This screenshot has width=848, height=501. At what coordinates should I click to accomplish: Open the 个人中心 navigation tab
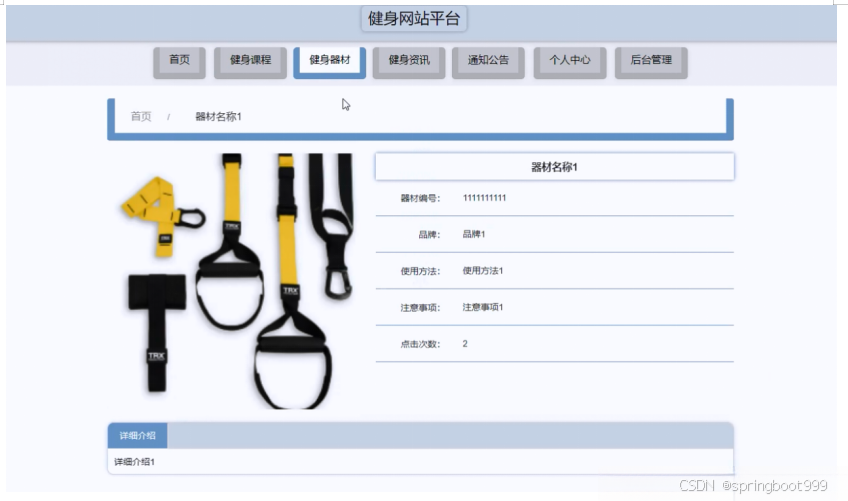pyautogui.click(x=570, y=62)
